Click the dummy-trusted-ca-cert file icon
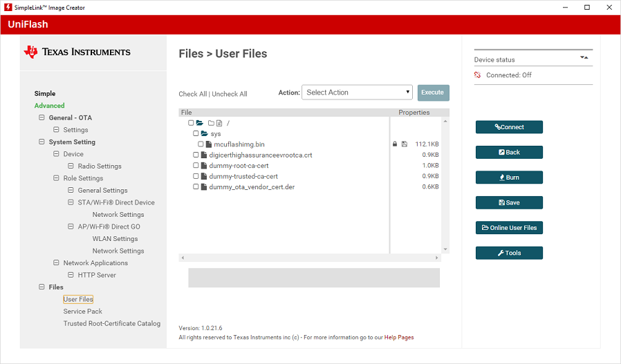Viewport: 621px width, 364px height. tap(204, 176)
